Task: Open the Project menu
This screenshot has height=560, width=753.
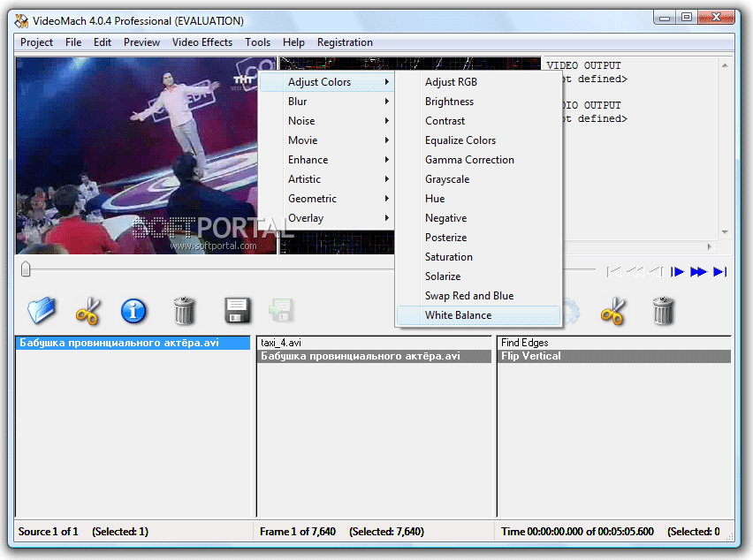Action: point(36,42)
